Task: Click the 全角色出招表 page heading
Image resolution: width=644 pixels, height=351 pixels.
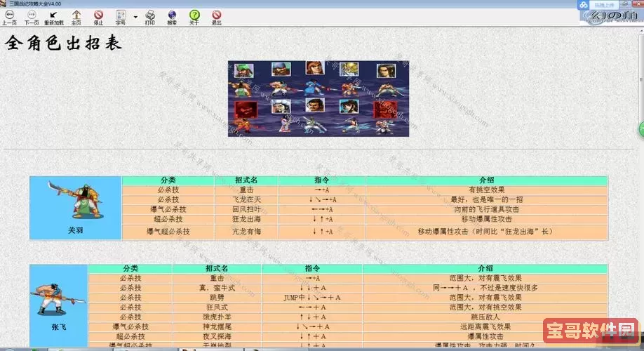Action: tap(64, 43)
